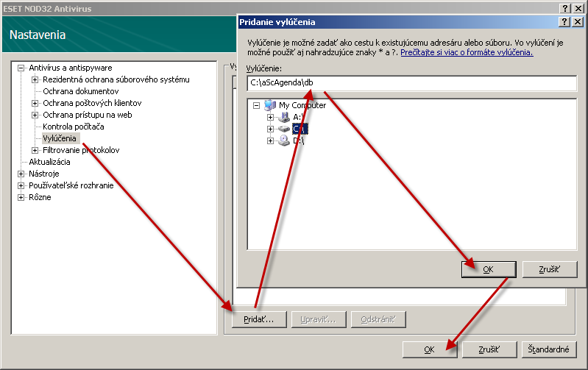Click the Pridať... button
This screenshot has height=370, width=588.
(259, 319)
